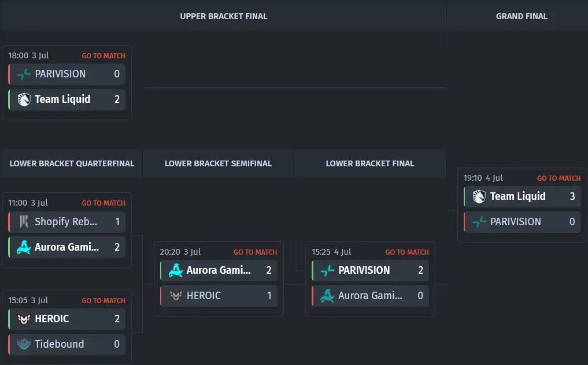Click the LOWER BRACKET SEMIFINAL heading
The width and height of the screenshot is (588, 365).
click(x=218, y=164)
